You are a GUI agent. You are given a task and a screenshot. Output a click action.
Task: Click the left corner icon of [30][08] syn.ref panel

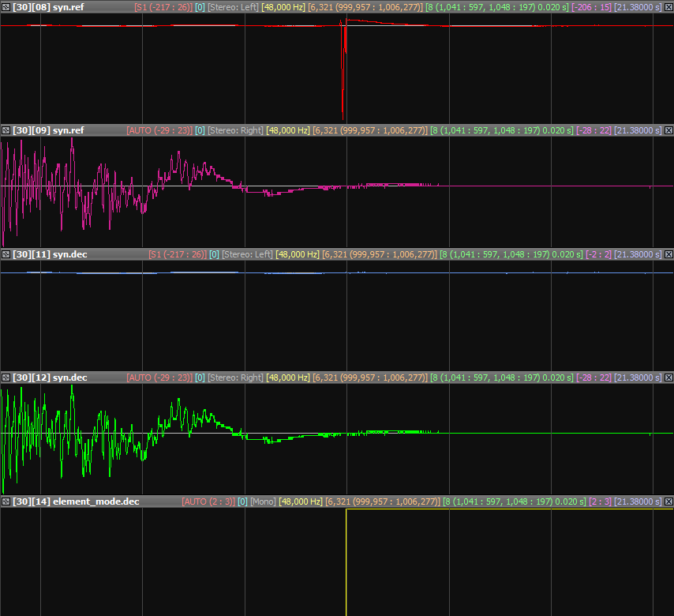(x=6, y=7)
